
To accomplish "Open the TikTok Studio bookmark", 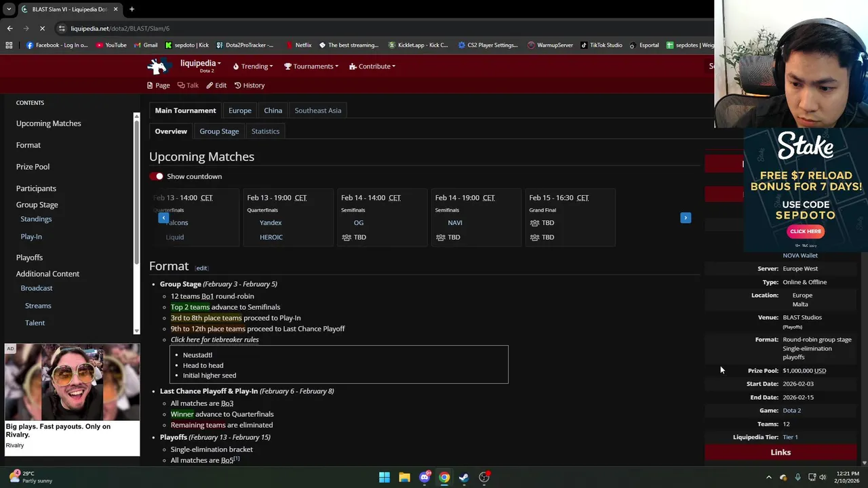I will point(601,45).
